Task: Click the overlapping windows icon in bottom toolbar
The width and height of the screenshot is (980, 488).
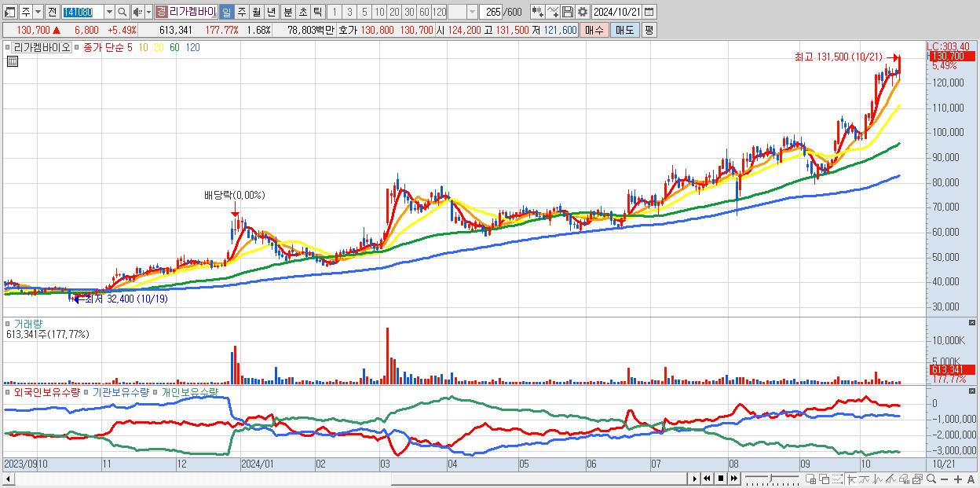Action: pos(825,479)
